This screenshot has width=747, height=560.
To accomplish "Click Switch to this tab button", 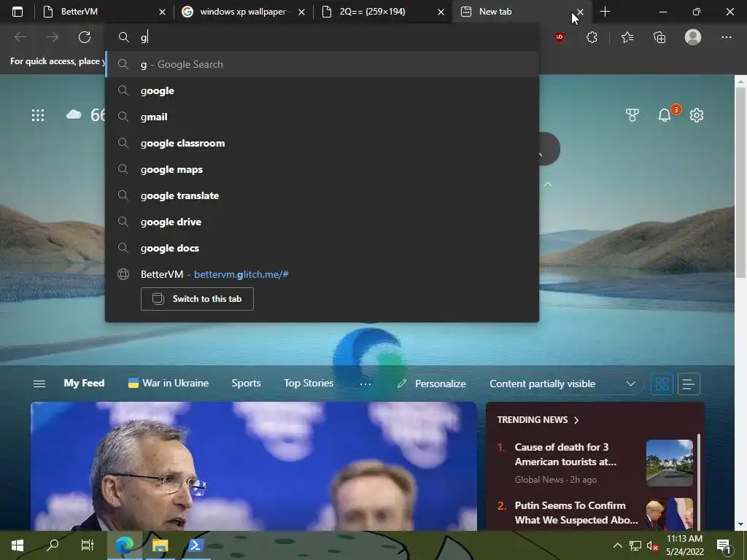I will 197,299.
